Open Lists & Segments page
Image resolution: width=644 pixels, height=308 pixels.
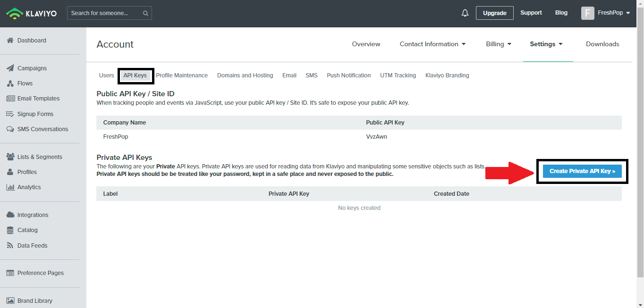tap(40, 157)
